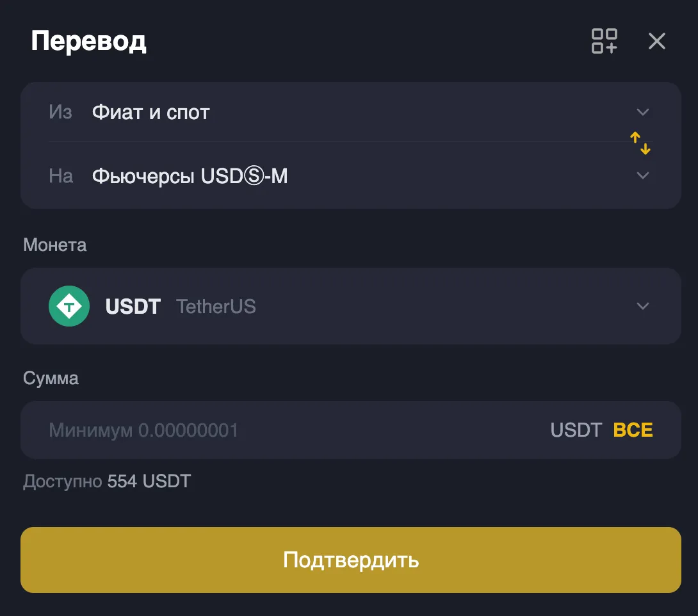The image size is (698, 616).
Task: Select the yellow up-down transfer direction icon
Action: 639,143
